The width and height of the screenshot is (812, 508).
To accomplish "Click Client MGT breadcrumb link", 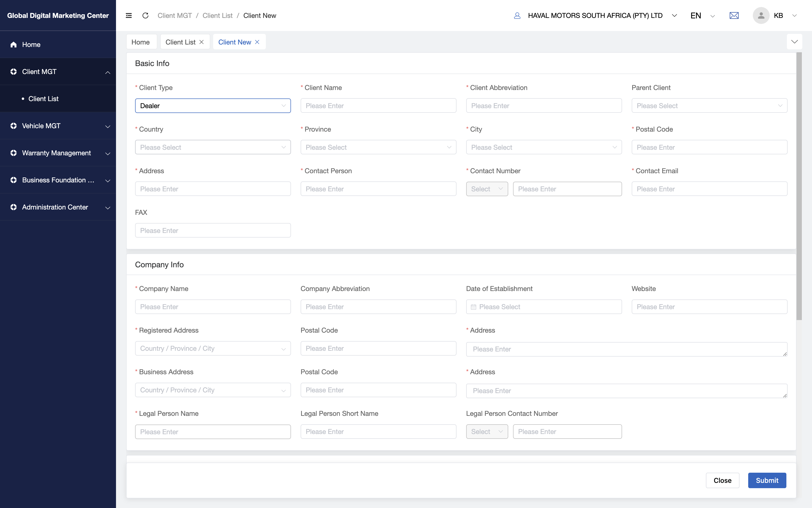I will pyautogui.click(x=174, y=15).
